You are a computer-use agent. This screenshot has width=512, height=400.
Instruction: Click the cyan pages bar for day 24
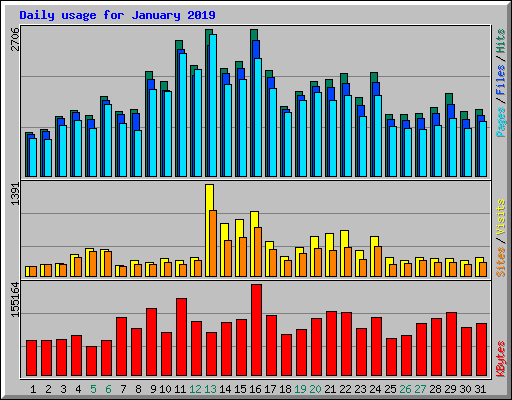click(378, 136)
